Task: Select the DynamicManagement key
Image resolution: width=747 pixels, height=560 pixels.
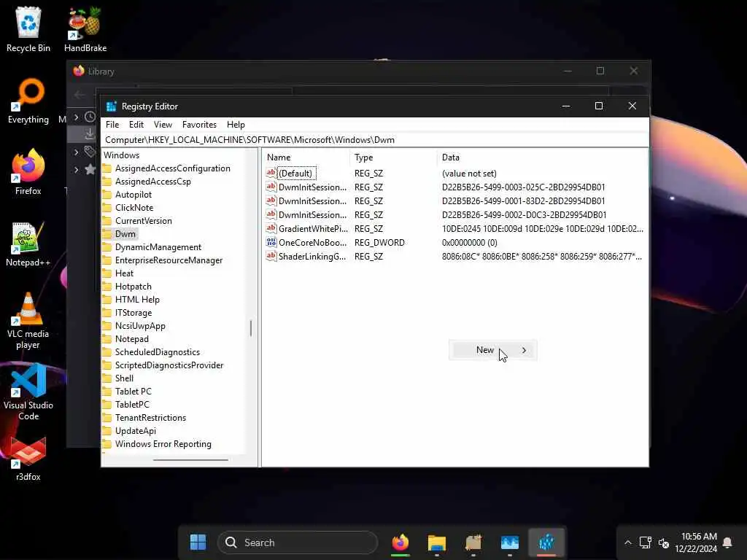Action: click(x=158, y=247)
